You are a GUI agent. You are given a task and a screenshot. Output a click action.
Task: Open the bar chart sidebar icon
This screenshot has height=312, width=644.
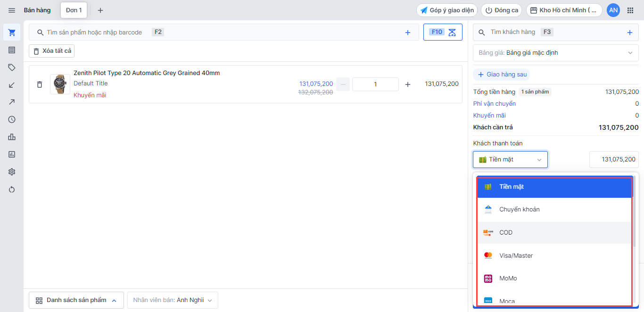(12, 137)
